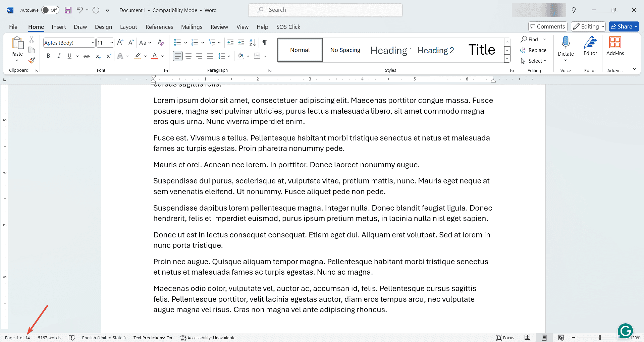Viewport: 644px width, 342px height.
Task: Apply the No Spacing style
Action: point(345,50)
